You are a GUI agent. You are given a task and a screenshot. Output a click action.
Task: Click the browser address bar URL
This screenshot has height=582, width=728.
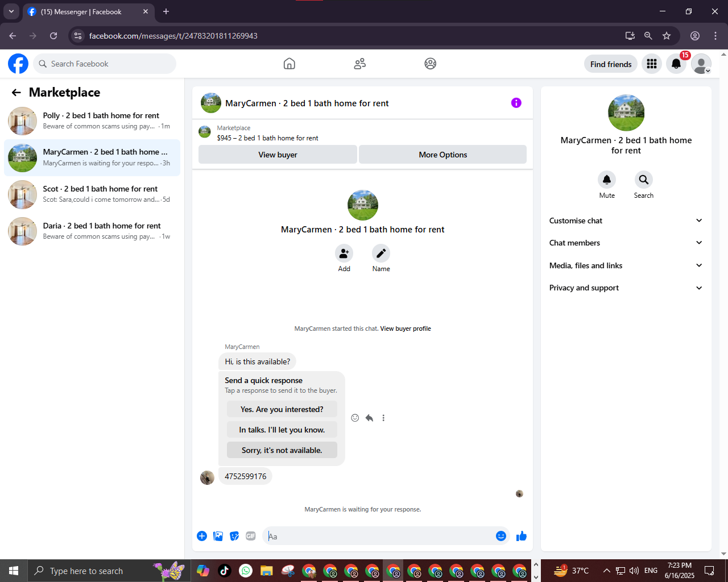tap(173, 36)
